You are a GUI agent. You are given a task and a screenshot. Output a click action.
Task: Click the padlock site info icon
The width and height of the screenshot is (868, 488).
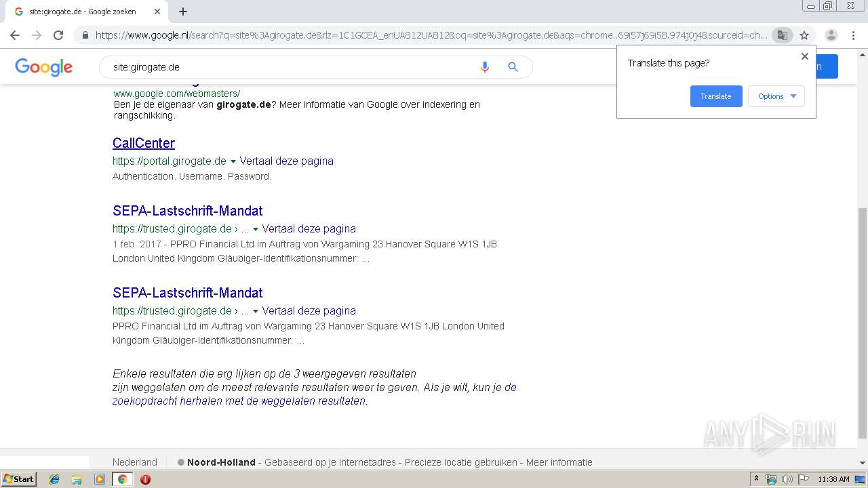85,35
